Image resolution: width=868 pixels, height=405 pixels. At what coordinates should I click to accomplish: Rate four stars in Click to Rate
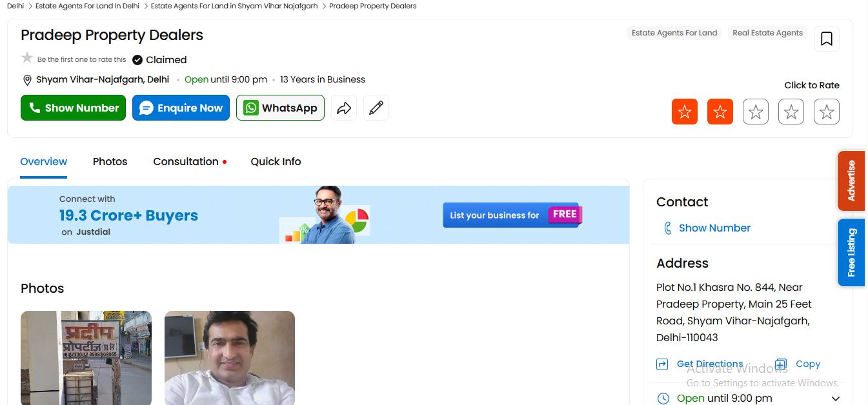coord(791,112)
